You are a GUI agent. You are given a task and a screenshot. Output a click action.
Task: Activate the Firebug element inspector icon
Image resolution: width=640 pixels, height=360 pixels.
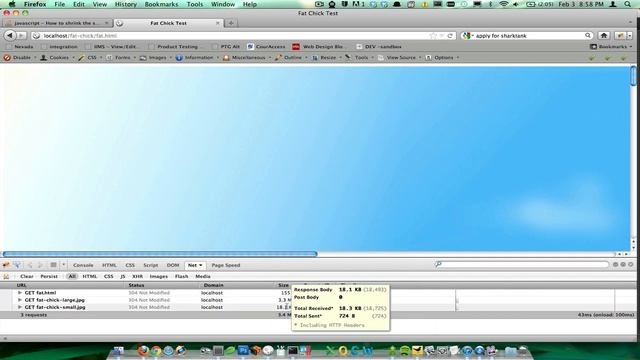pyautogui.click(x=17, y=265)
